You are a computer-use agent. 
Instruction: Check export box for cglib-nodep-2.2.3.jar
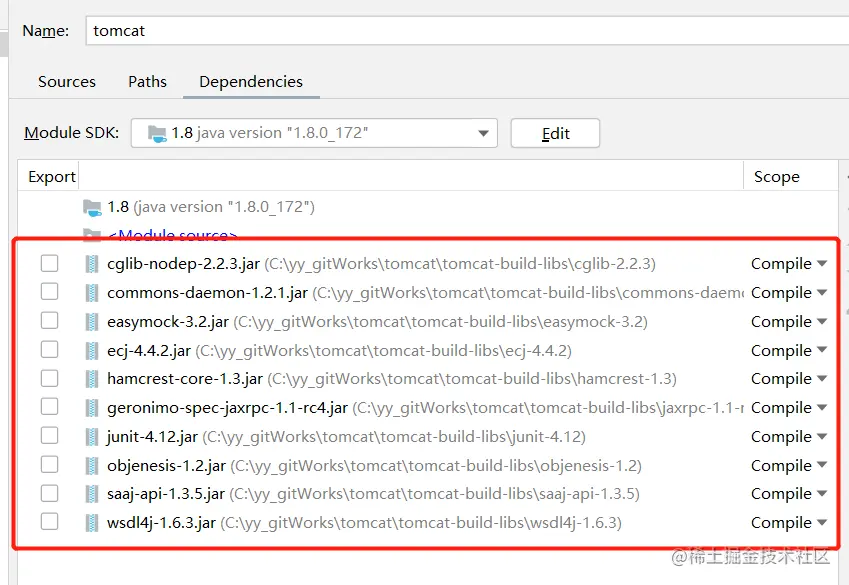(x=49, y=263)
